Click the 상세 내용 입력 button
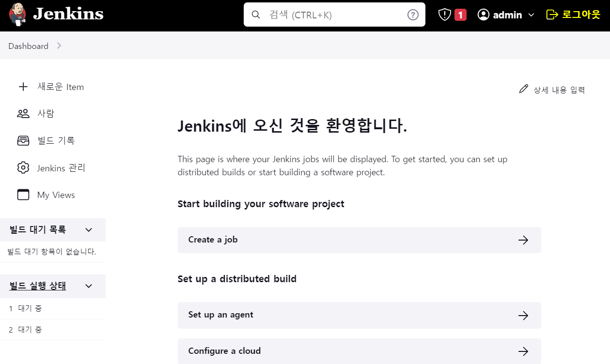This screenshot has height=364, width=610. point(552,90)
